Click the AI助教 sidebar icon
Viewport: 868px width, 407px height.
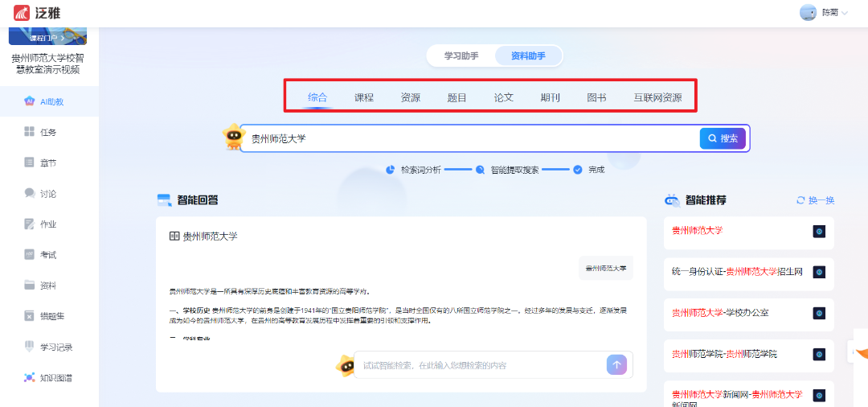click(x=30, y=101)
